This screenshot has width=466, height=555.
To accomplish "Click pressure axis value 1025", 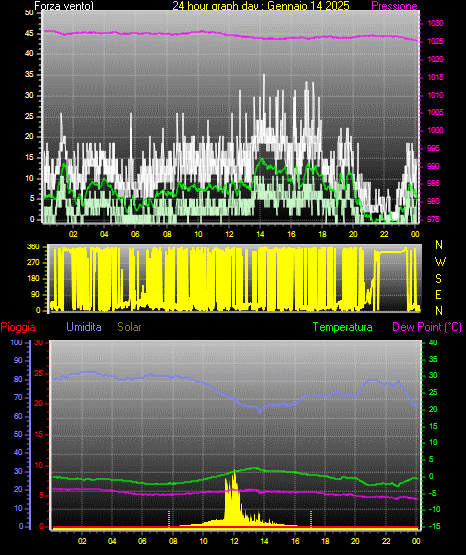I will 435,41.
